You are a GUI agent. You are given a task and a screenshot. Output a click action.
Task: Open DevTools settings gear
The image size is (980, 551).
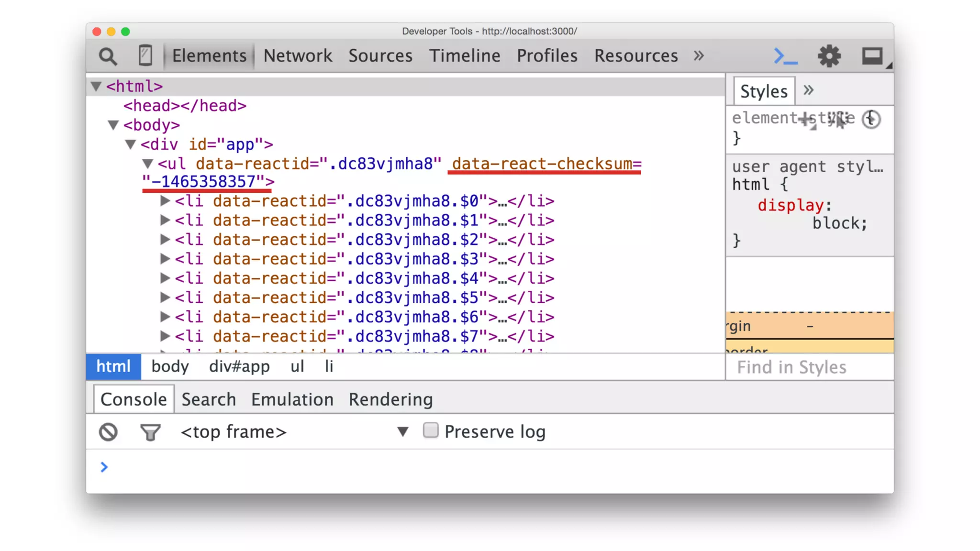(829, 56)
